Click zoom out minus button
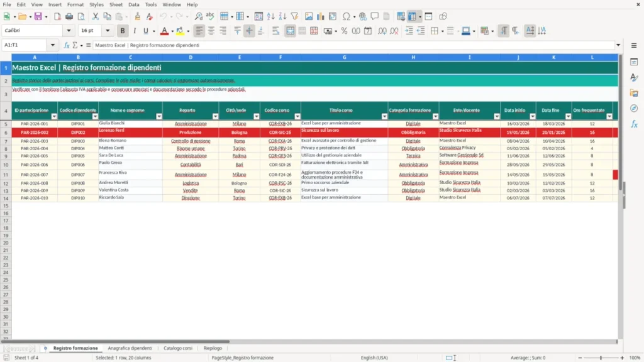The height and width of the screenshot is (362, 644). click(580, 358)
